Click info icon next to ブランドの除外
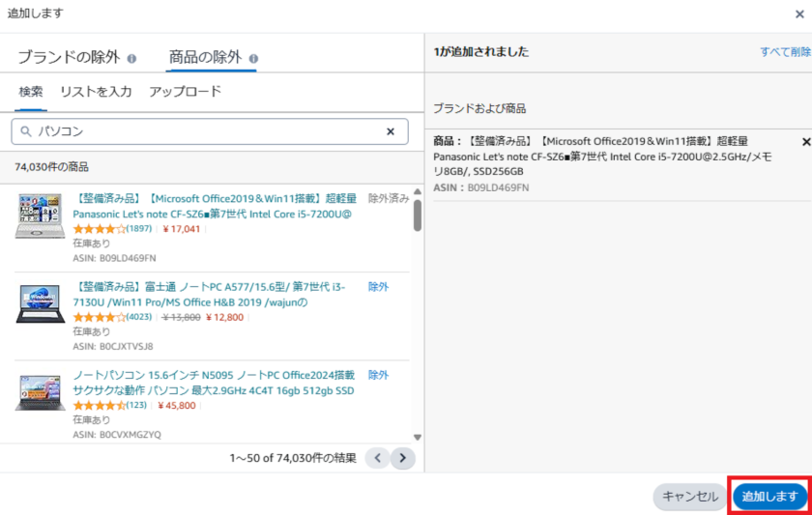 click(x=131, y=57)
